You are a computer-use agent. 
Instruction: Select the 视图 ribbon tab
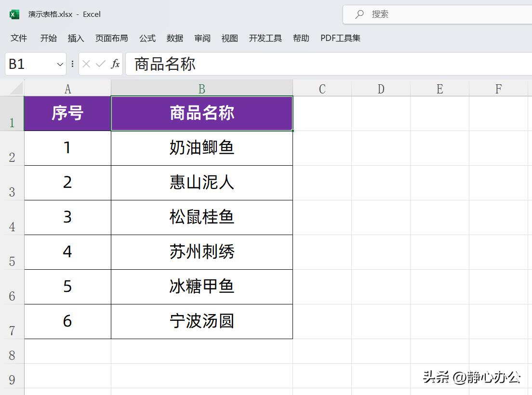(229, 38)
